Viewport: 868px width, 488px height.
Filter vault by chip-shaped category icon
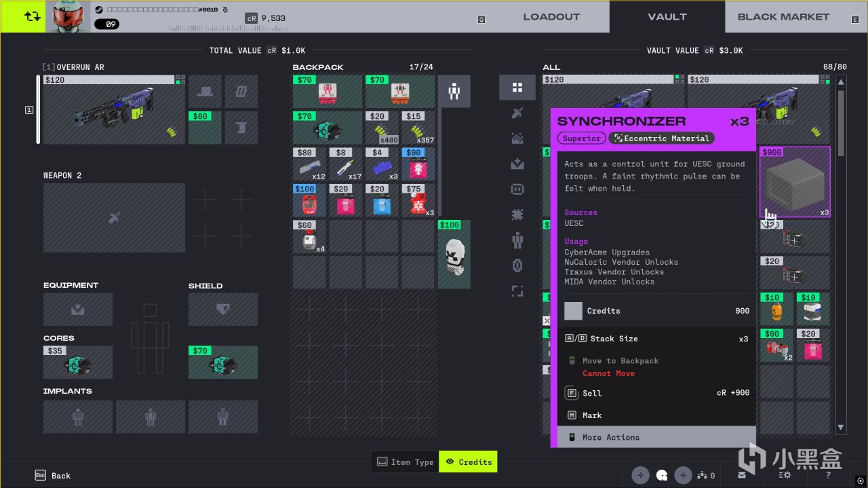[x=517, y=214]
